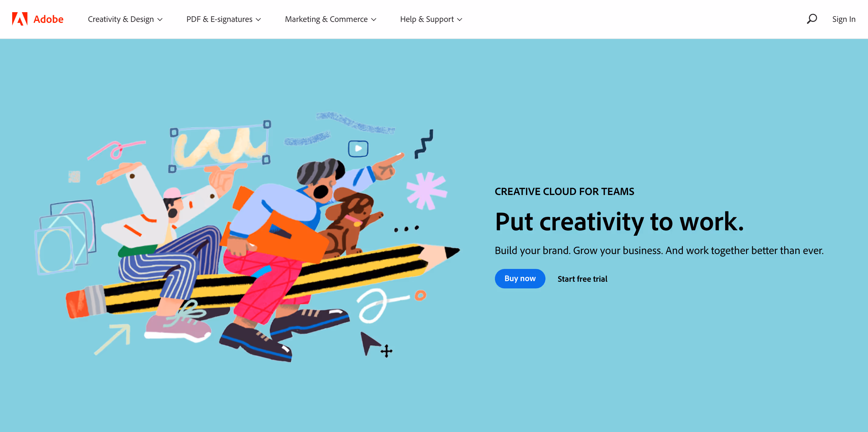Viewport: 868px width, 432px height.
Task: Click Sign In in the header
Action: tap(843, 19)
